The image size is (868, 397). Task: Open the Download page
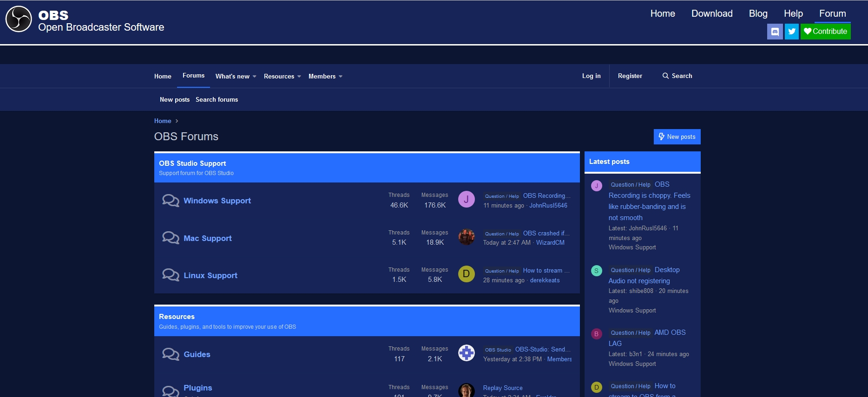pos(712,13)
